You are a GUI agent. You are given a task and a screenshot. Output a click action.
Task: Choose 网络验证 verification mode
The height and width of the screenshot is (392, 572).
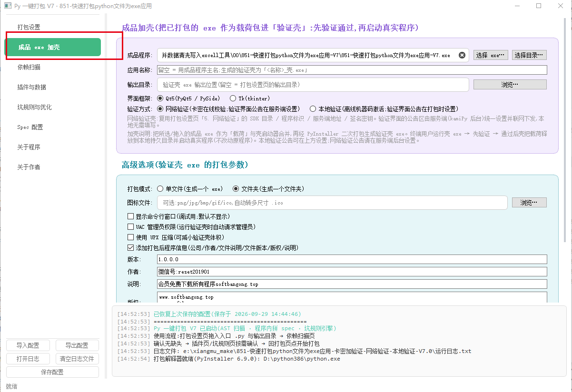(x=228, y=109)
